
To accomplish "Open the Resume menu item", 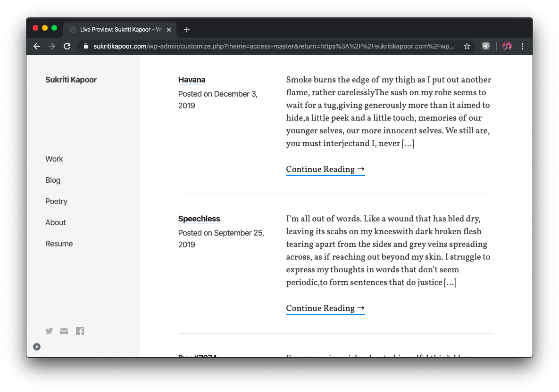I will tap(59, 244).
